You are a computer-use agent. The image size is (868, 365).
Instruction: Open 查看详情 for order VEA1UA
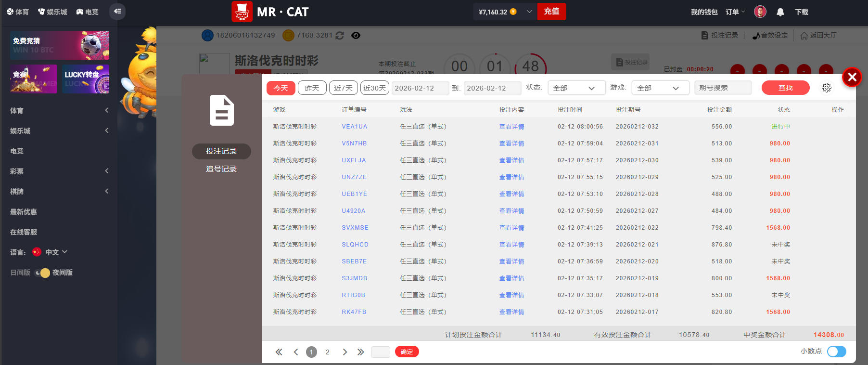click(511, 127)
